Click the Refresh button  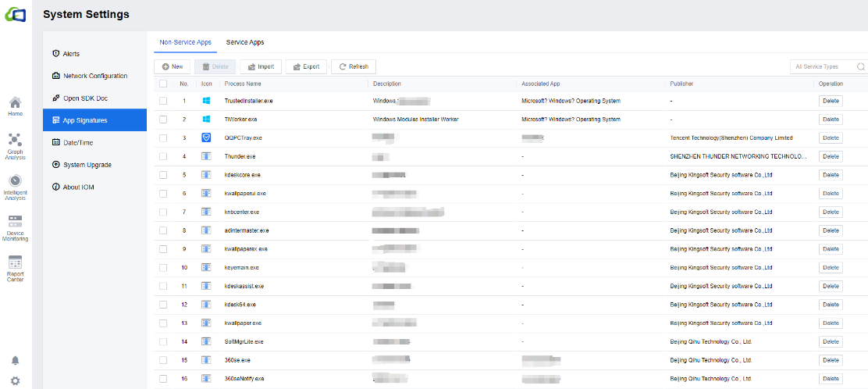[x=354, y=67]
